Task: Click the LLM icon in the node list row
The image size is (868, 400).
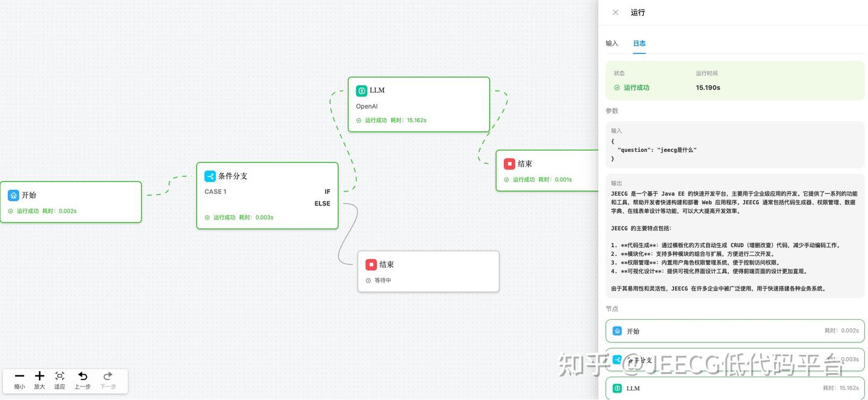Action: tap(617, 389)
